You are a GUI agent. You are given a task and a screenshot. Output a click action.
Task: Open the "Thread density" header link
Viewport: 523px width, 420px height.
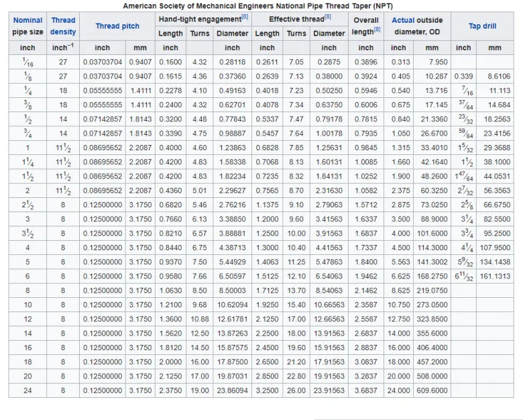click(x=63, y=26)
